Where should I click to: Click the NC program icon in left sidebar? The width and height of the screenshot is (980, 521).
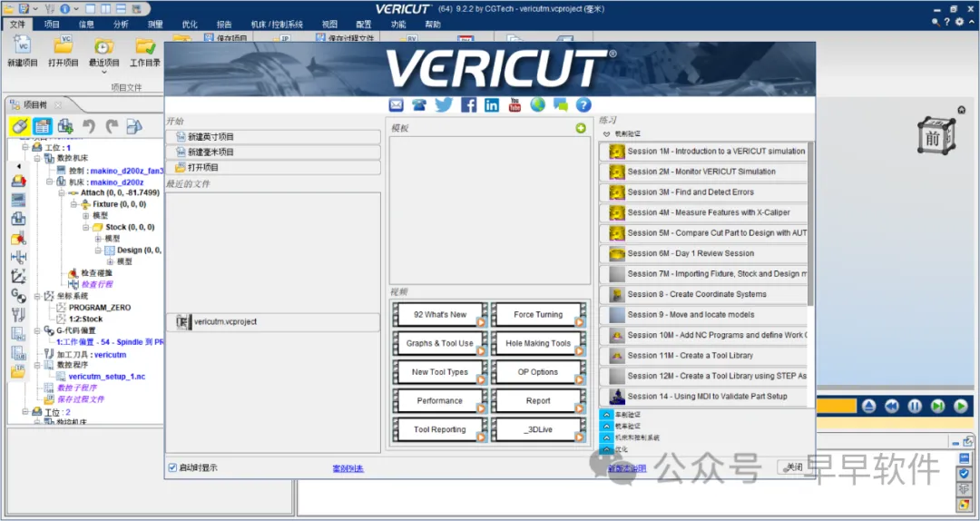point(18,333)
